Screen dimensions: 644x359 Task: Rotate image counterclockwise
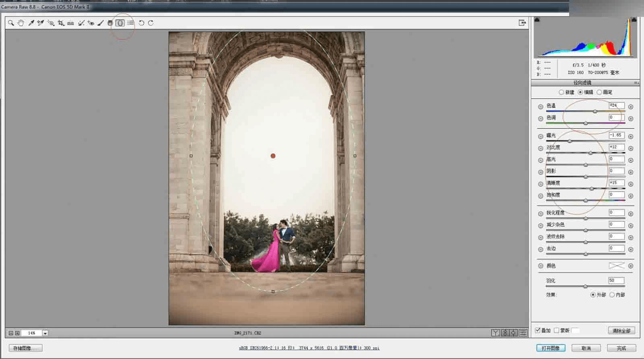coord(141,23)
